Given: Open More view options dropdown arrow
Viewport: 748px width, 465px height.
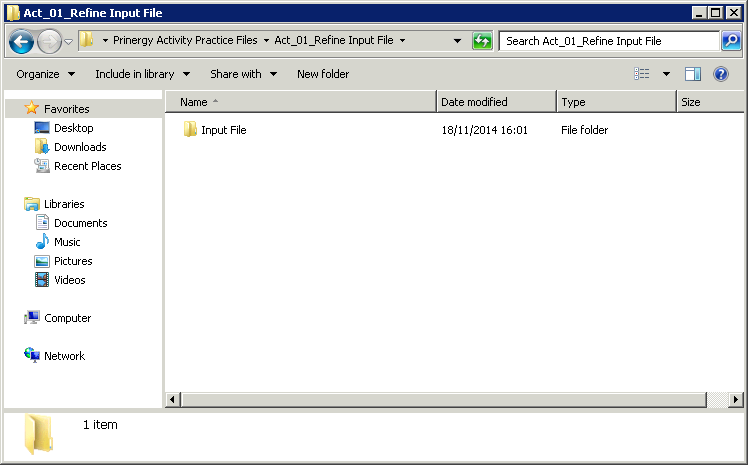Looking at the screenshot, I should coord(666,74).
